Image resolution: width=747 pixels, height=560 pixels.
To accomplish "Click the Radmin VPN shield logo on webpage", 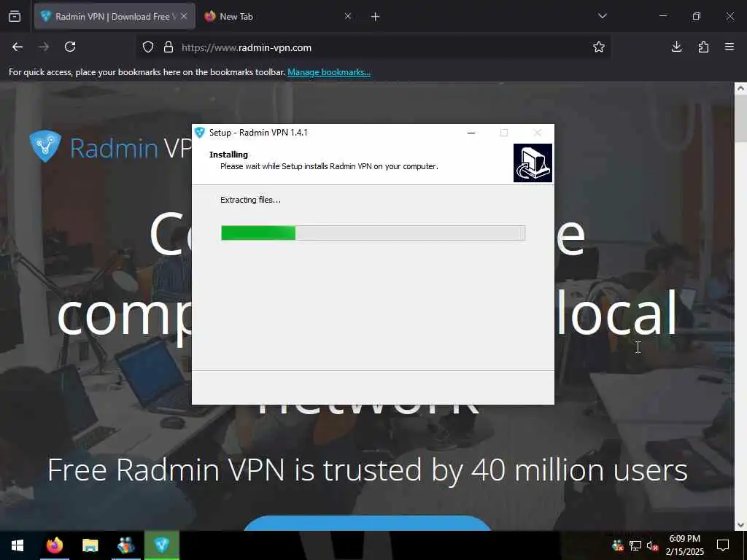I will tap(44, 146).
